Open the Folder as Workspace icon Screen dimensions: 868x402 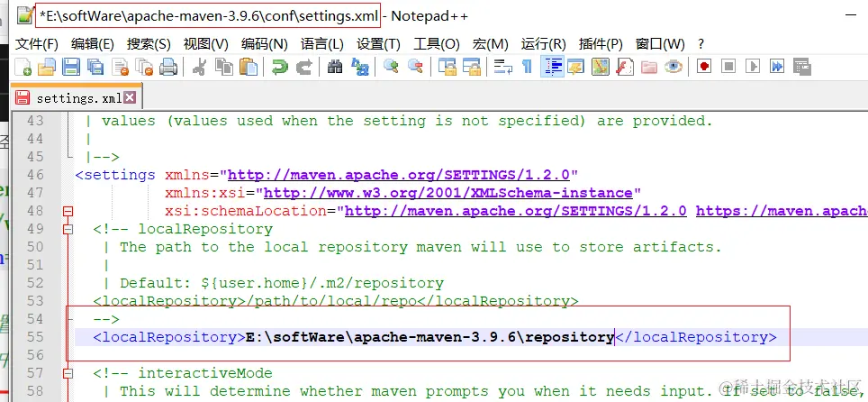click(x=649, y=67)
